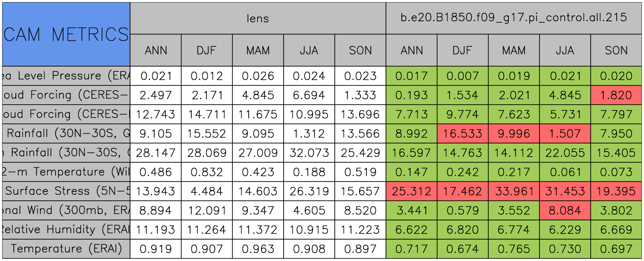Select the 2-m Temperature row label
The width and height of the screenshot is (644, 261).
pos(66,172)
